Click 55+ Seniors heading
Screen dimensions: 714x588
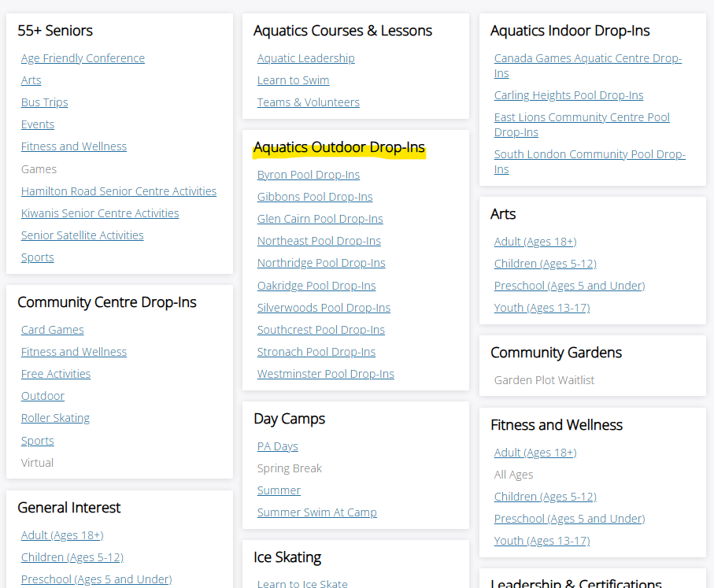click(55, 31)
